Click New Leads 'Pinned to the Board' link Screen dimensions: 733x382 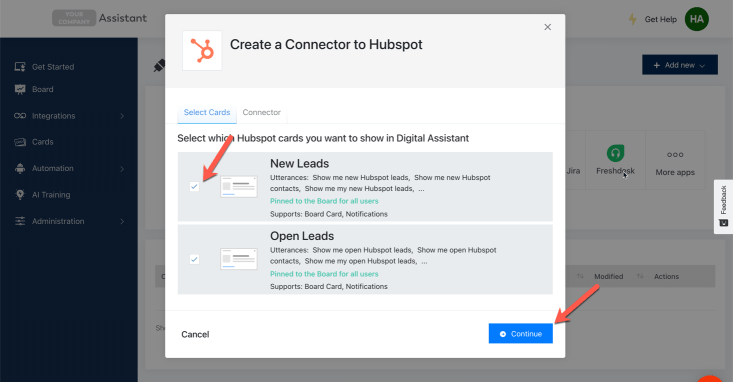[324, 201]
